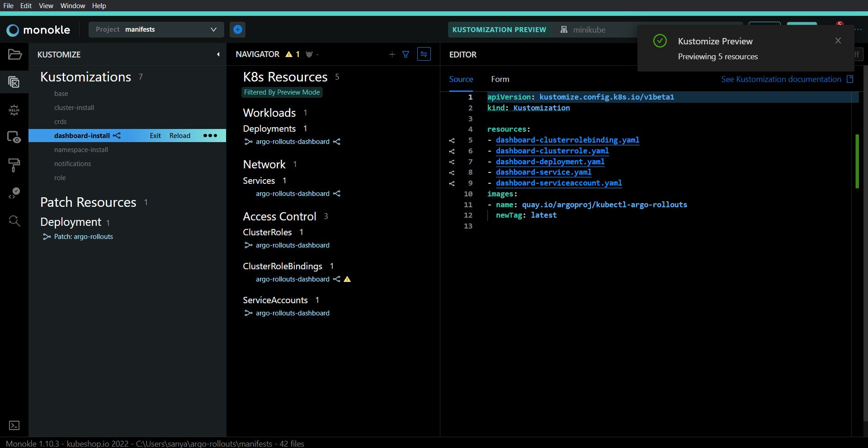Open the terminal icon at bottom left
Viewport: 868px width, 448px height.
click(x=14, y=425)
